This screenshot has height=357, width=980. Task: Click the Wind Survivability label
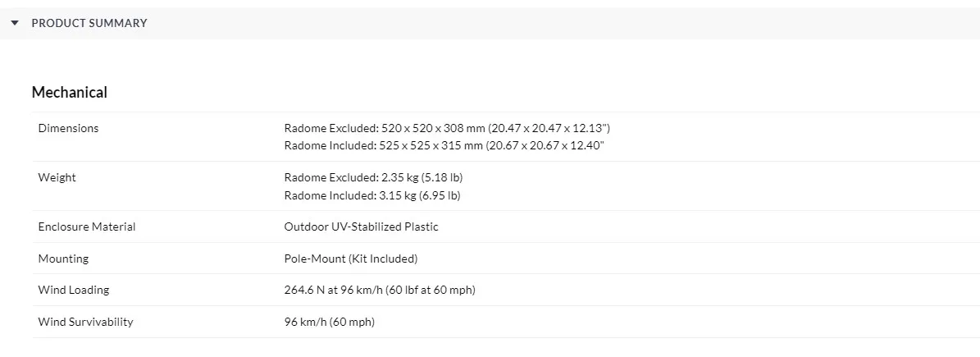click(x=85, y=322)
